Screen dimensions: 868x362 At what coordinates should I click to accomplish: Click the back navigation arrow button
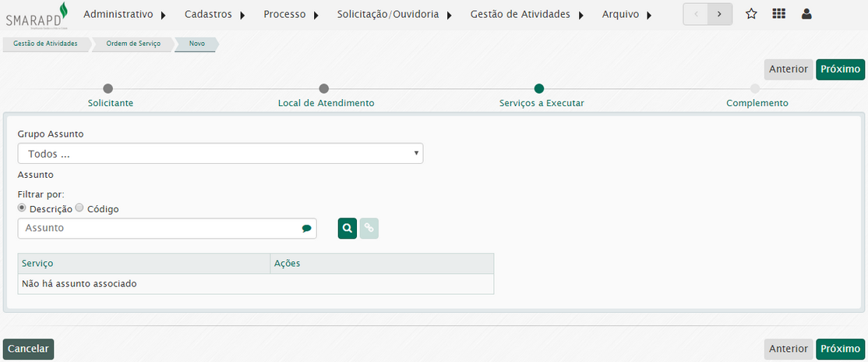point(696,14)
